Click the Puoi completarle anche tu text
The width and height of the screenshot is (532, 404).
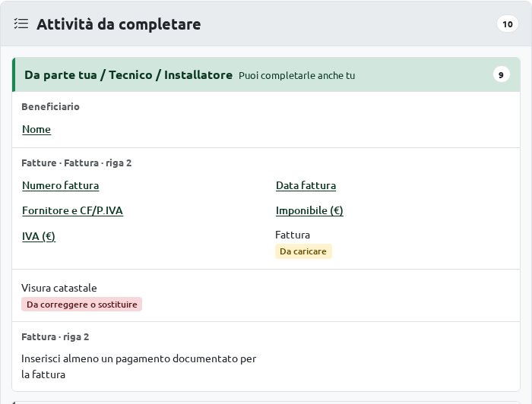pos(297,76)
